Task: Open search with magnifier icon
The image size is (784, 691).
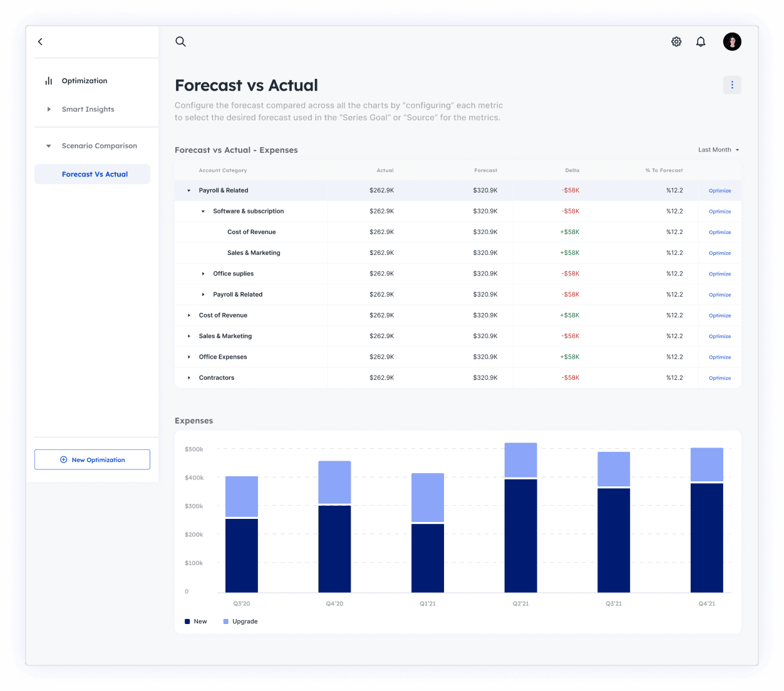Action: click(x=180, y=41)
